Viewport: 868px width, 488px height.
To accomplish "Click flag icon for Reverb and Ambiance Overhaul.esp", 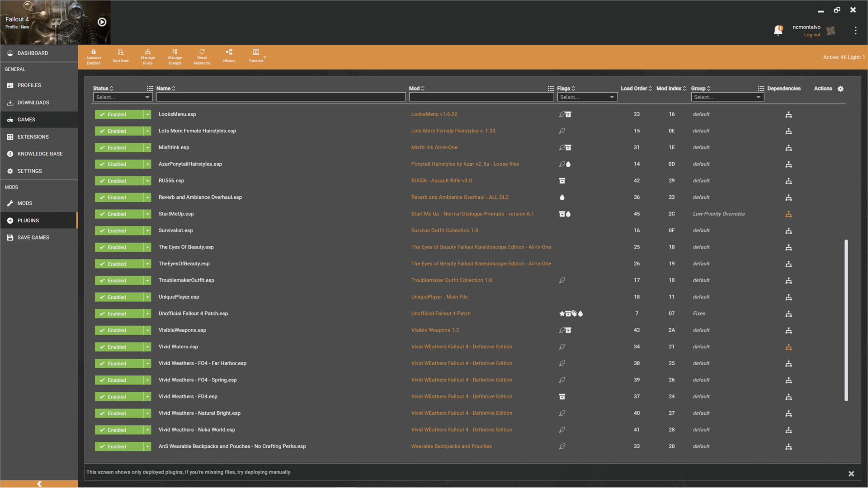I will pos(562,197).
